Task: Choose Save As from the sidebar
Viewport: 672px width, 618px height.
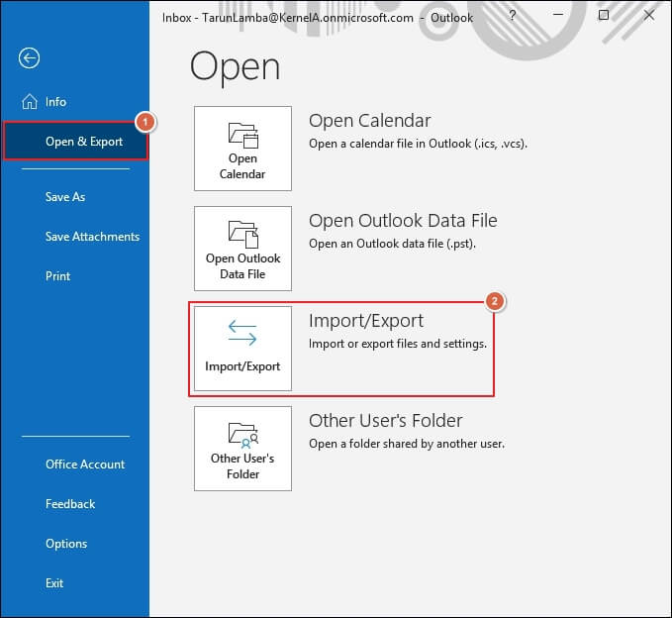Action: tap(65, 197)
